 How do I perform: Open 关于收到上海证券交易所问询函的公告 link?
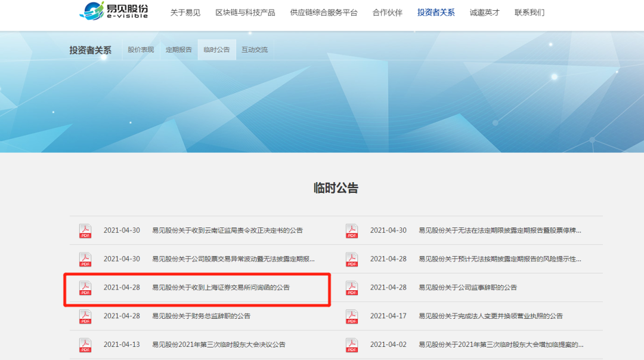(x=221, y=287)
